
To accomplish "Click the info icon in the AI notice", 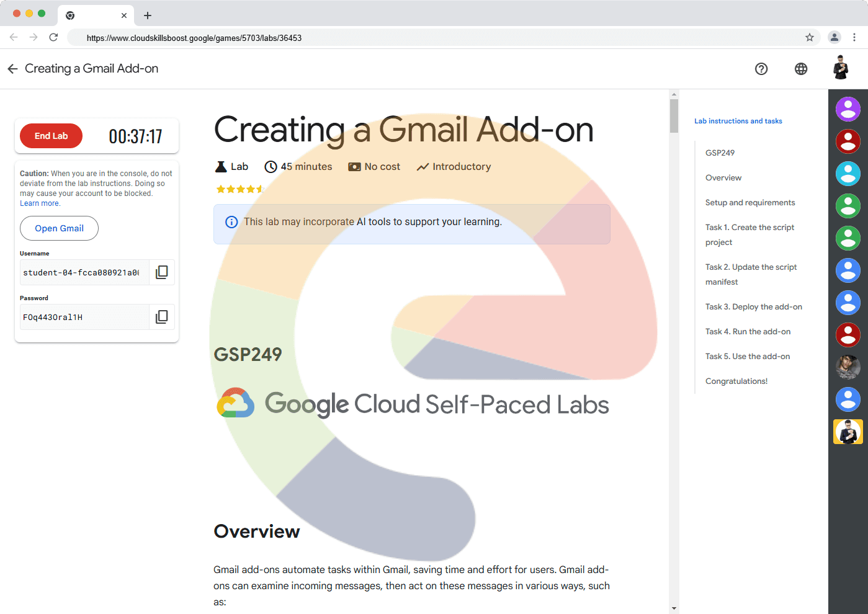I will (231, 222).
